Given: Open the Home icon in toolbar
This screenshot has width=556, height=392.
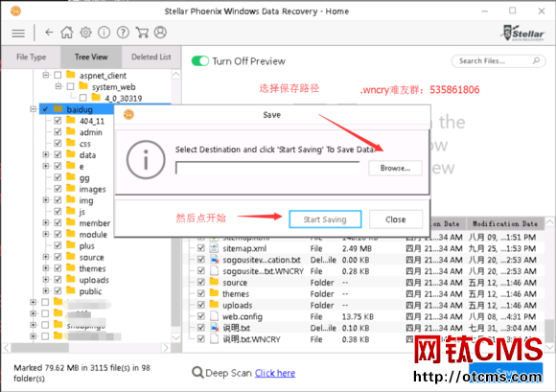Looking at the screenshot, I should pyautogui.click(x=67, y=33).
